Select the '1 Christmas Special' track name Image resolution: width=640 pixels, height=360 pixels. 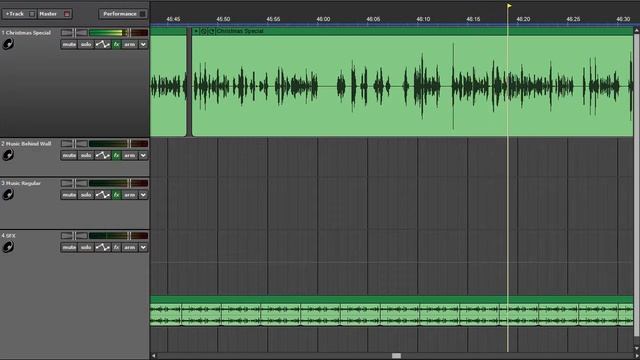pos(26,33)
